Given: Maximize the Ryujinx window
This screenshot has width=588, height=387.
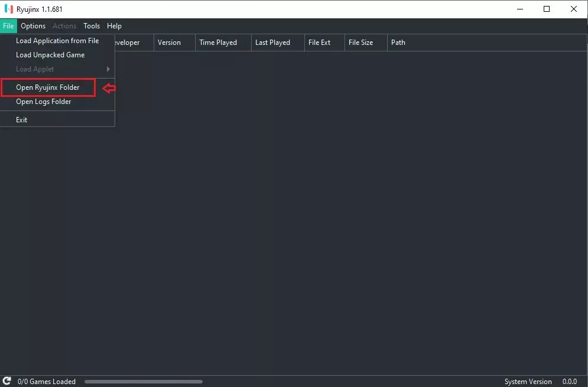Looking at the screenshot, I should coord(547,9).
